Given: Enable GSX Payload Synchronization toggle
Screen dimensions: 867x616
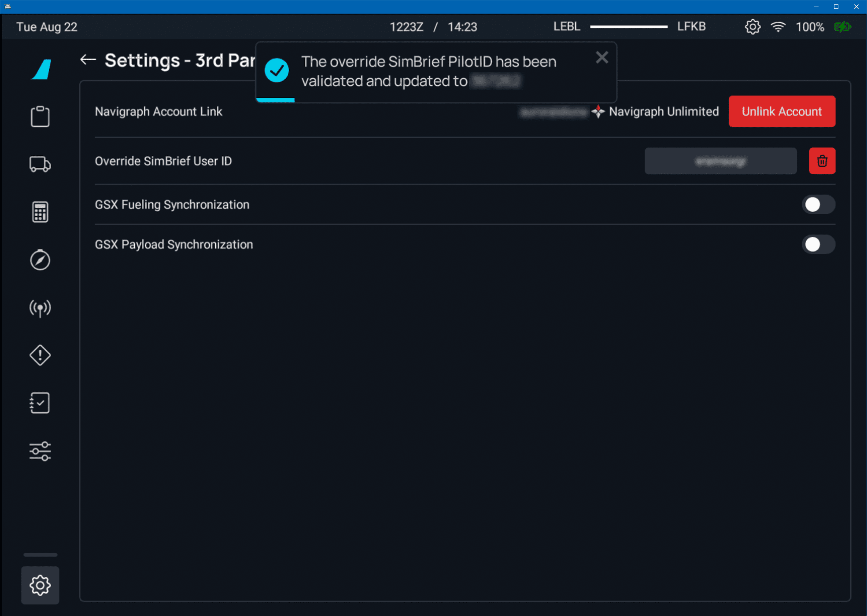Looking at the screenshot, I should coord(818,245).
